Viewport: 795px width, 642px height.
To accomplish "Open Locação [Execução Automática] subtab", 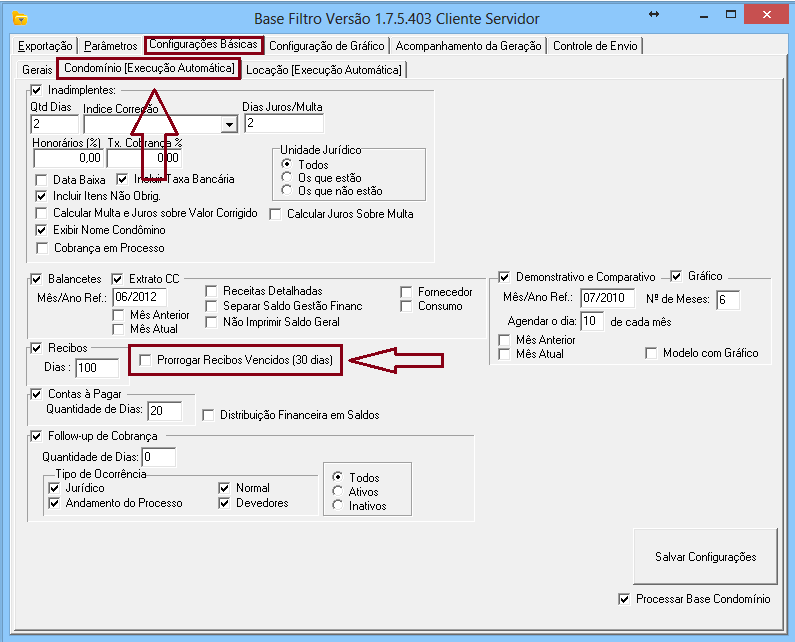I will pyautogui.click(x=325, y=70).
